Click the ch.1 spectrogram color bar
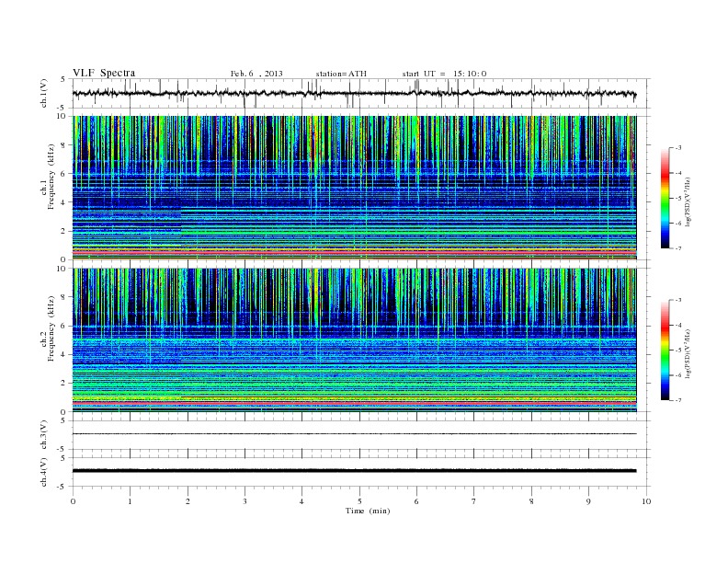 click(665, 198)
